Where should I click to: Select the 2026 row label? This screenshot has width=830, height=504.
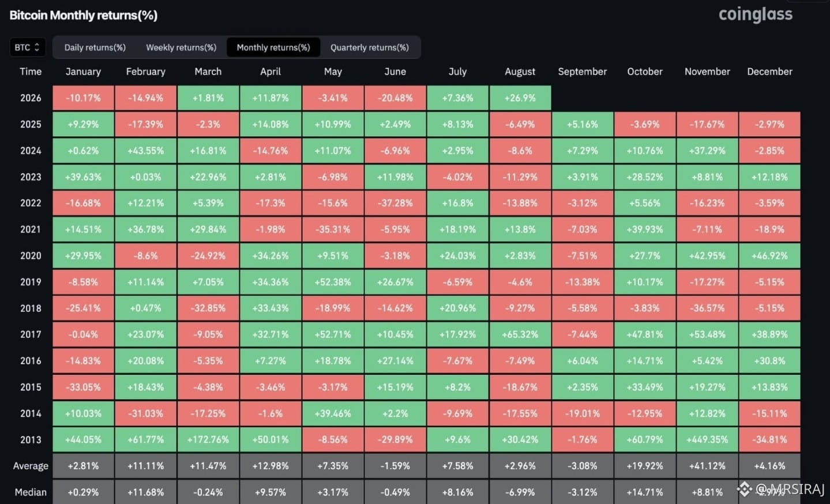(31, 98)
